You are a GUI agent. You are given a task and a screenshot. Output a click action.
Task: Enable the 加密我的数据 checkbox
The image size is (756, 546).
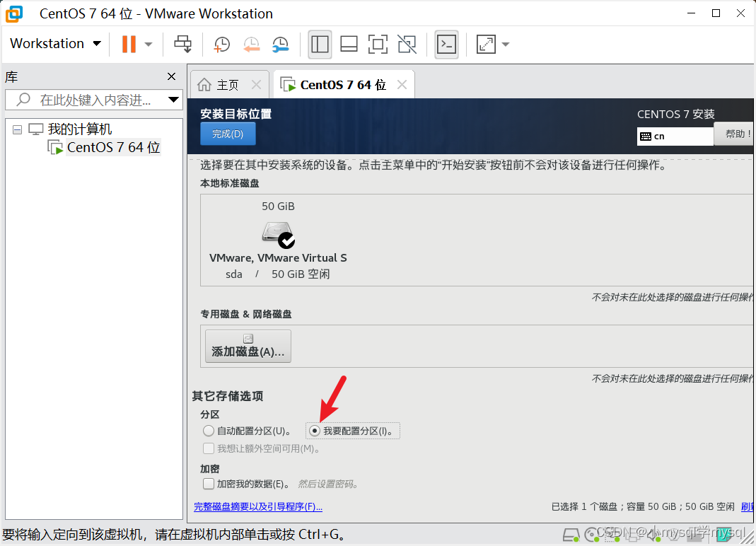coord(209,484)
